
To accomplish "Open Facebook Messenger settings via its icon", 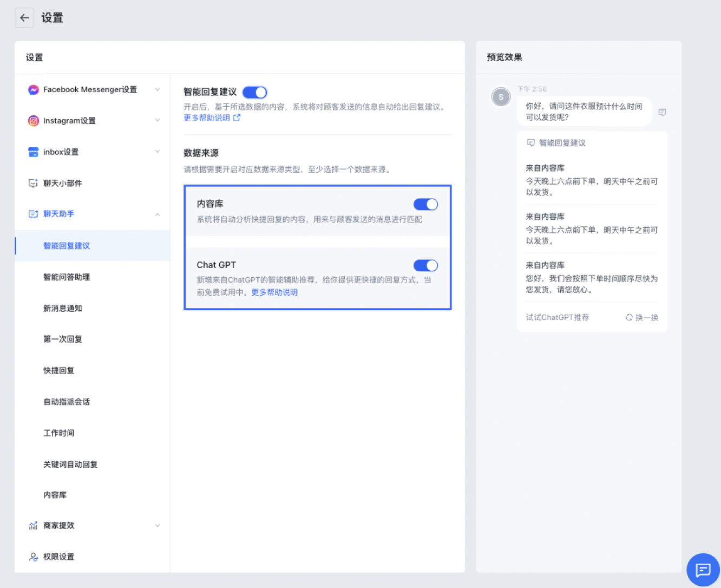I will [33, 90].
